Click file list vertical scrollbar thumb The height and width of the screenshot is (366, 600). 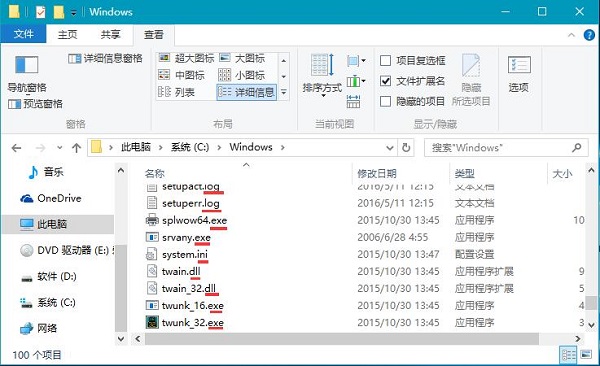tap(592, 302)
